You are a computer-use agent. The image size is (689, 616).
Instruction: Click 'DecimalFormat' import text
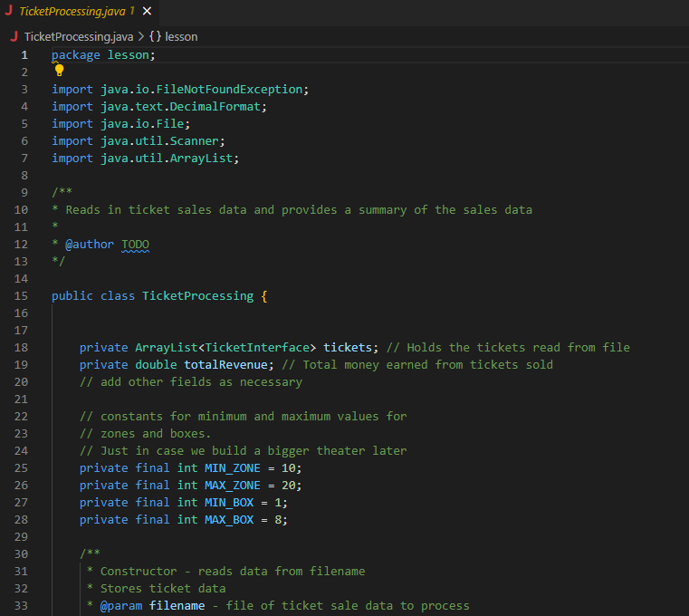(215, 106)
